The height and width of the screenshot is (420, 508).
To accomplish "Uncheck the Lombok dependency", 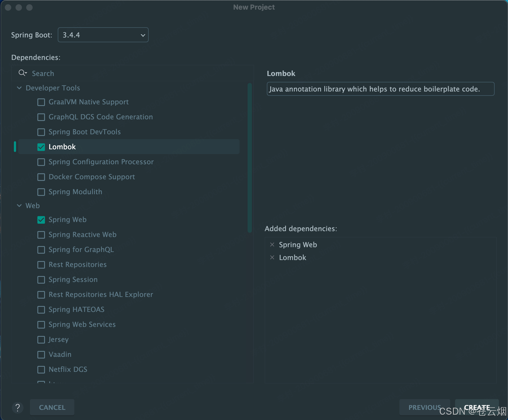I will click(41, 147).
